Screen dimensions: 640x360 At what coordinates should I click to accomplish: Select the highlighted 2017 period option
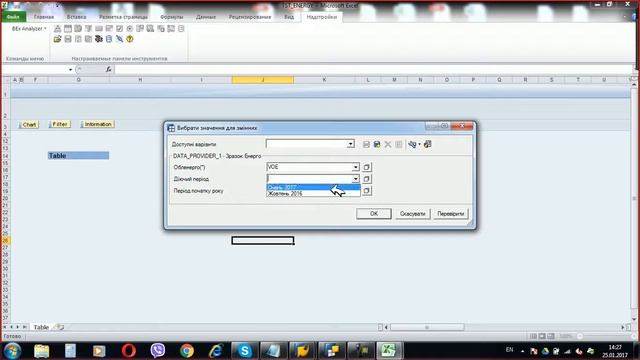[313, 187]
